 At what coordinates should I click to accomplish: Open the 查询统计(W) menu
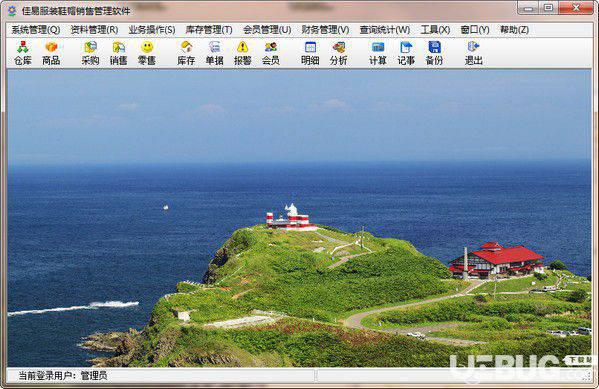385,30
